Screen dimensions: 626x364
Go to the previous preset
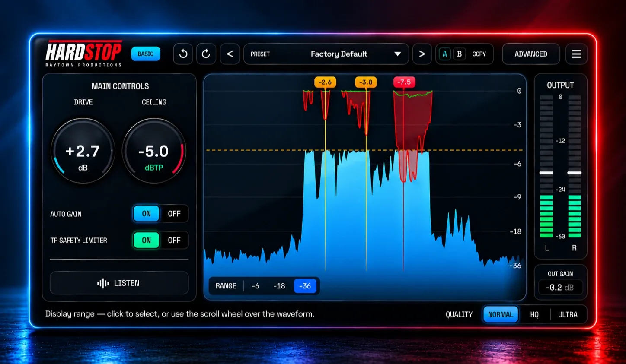tap(230, 54)
